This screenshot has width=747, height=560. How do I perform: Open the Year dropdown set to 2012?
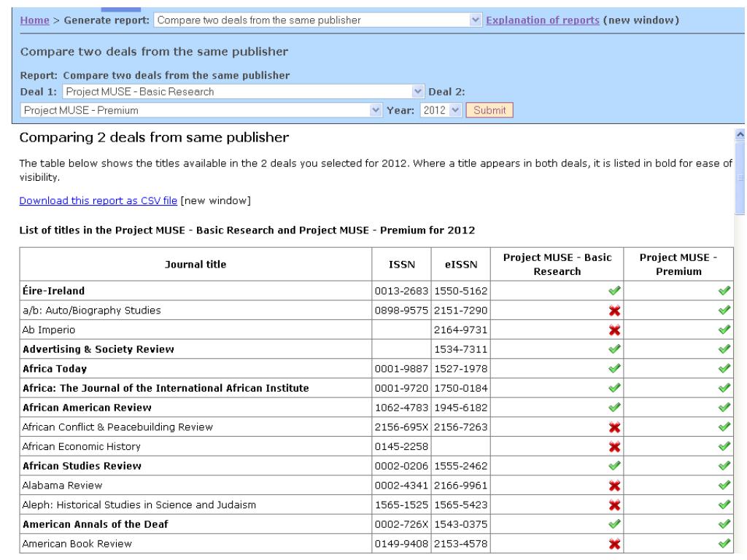441,110
